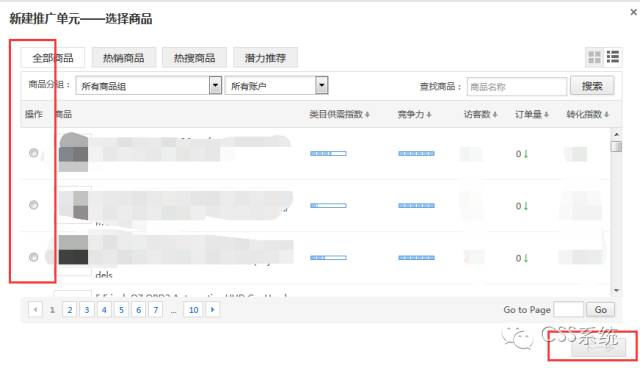The width and height of the screenshot is (640, 368).
Task: Go to page 6
Action: (x=138, y=310)
